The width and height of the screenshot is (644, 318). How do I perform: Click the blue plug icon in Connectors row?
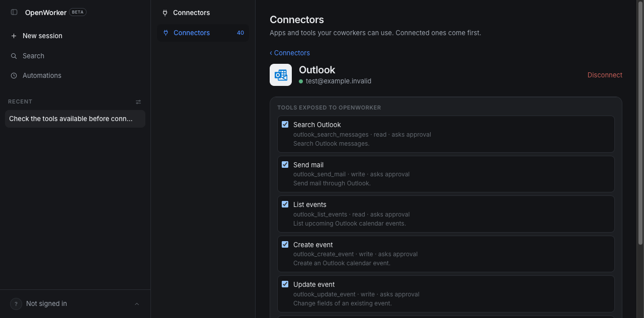click(x=166, y=33)
